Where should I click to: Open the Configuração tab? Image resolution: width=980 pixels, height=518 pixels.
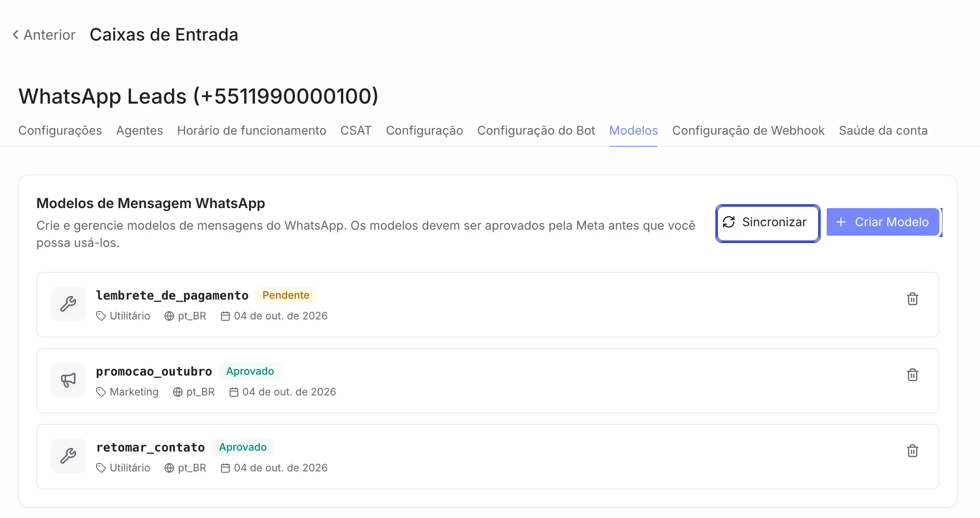point(424,130)
